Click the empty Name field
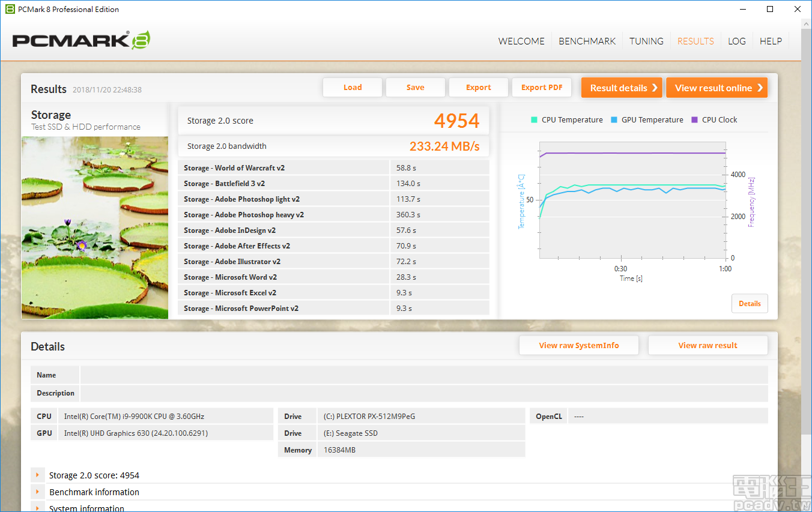This screenshot has height=512, width=812. [x=420, y=375]
